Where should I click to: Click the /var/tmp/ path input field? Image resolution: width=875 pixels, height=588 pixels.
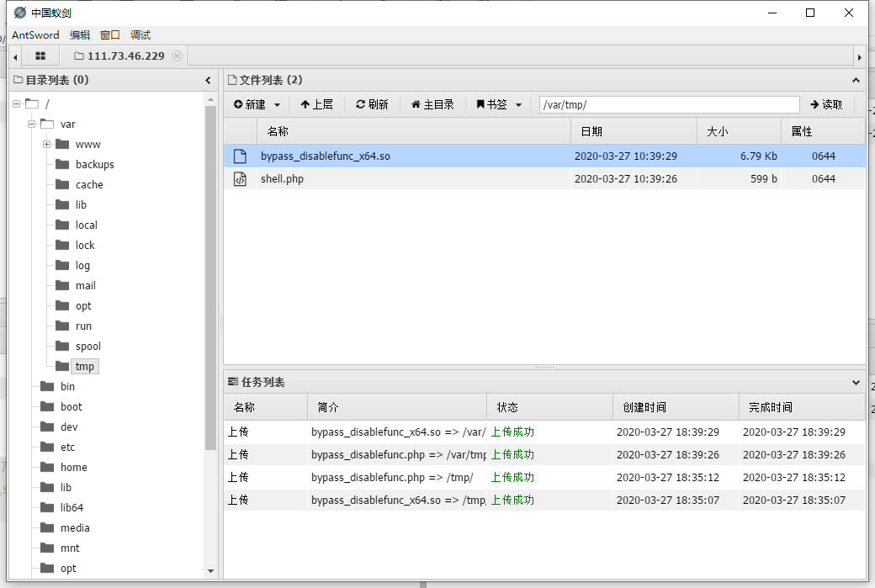[669, 103]
